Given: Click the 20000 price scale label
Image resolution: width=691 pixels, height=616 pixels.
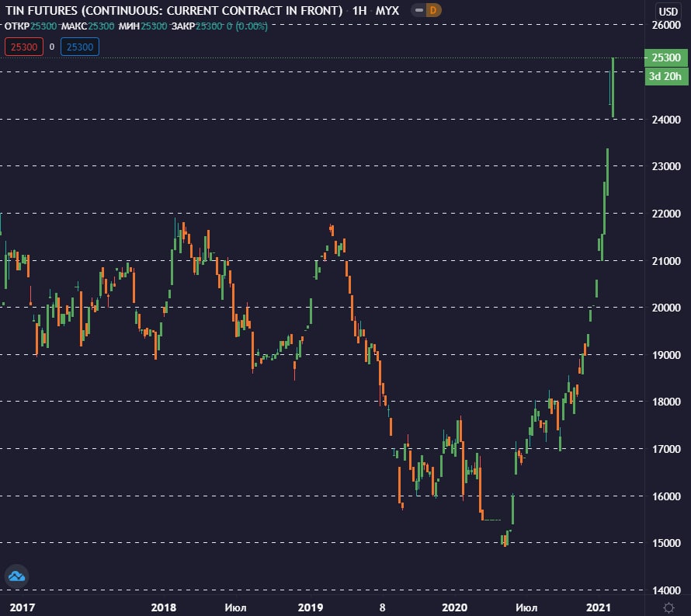Looking at the screenshot, I should (x=666, y=308).
